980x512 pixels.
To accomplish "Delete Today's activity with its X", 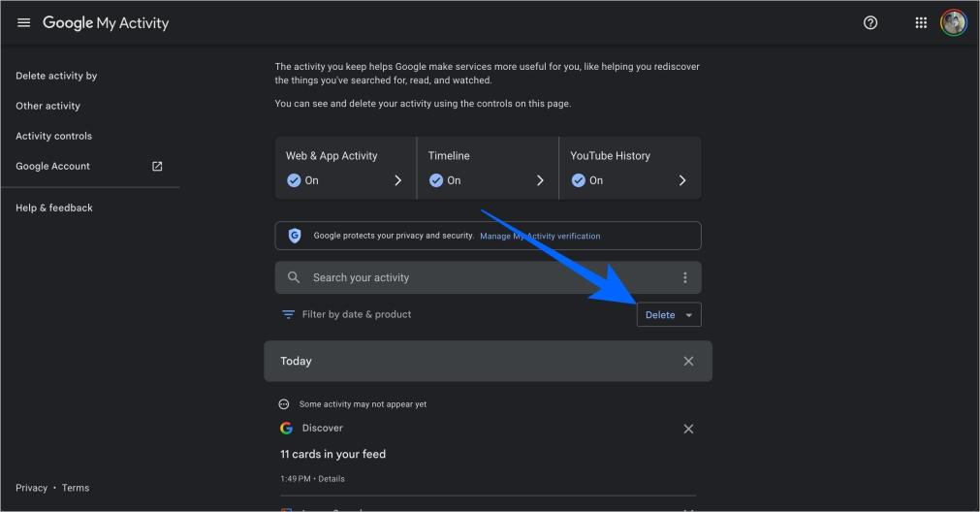I will pos(688,362).
